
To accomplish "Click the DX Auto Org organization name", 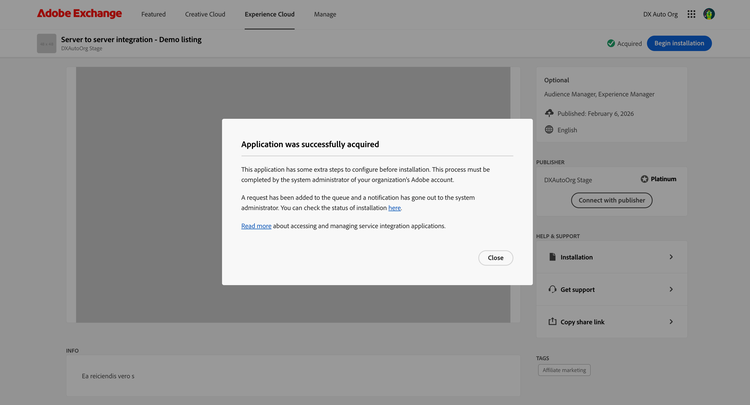I will coord(660,14).
